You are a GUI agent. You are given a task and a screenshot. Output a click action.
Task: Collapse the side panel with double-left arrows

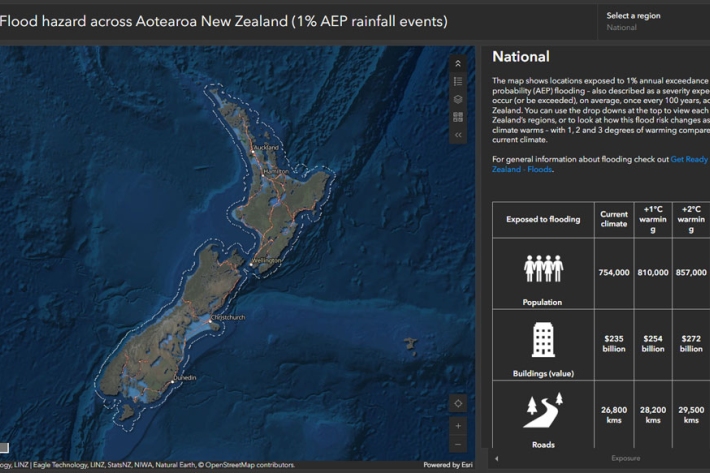point(458,134)
